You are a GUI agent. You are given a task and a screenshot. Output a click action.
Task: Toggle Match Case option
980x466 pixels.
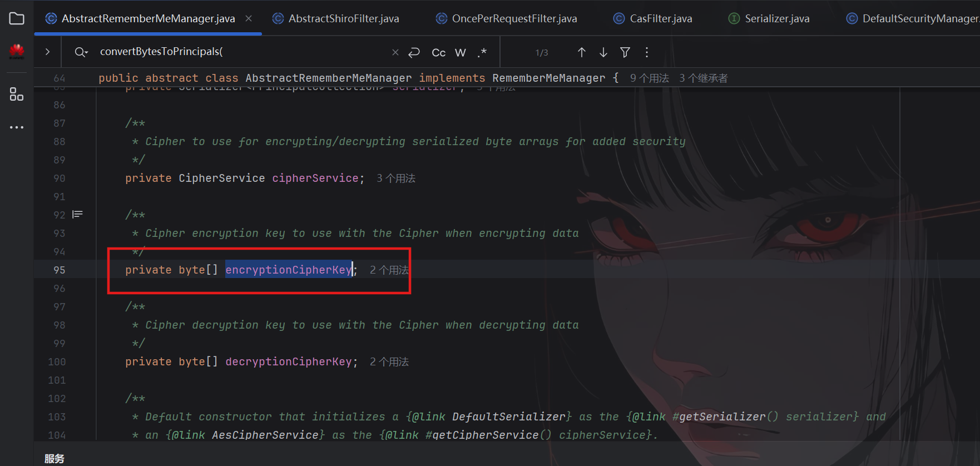(x=439, y=52)
